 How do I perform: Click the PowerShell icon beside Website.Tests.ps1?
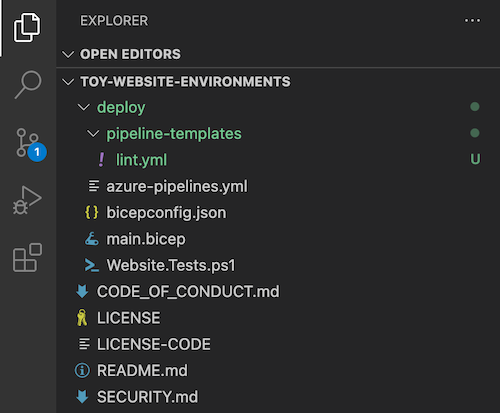[x=91, y=265]
